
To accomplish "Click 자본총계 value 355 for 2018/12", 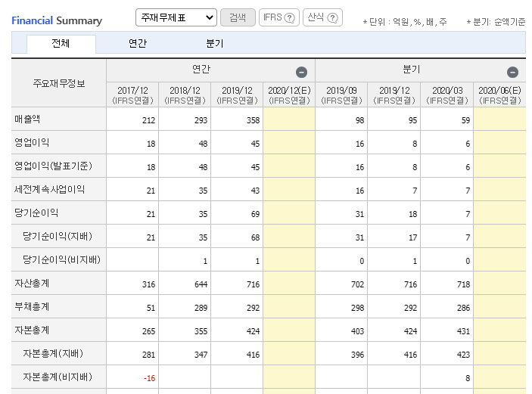I will coord(201,331).
